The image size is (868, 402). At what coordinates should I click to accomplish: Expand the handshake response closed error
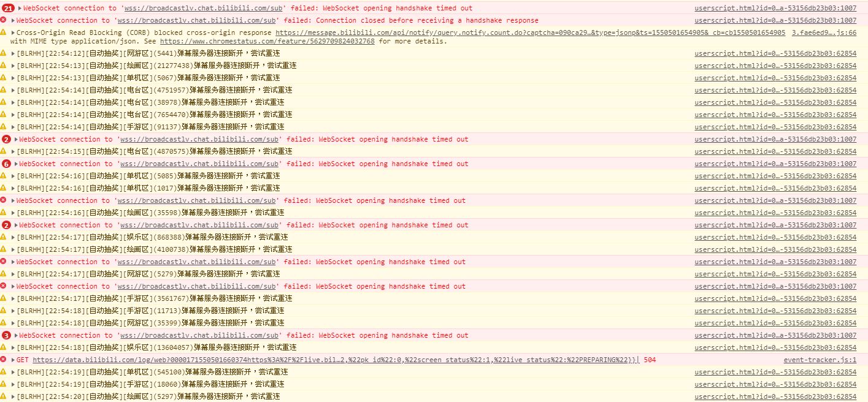click(x=13, y=20)
